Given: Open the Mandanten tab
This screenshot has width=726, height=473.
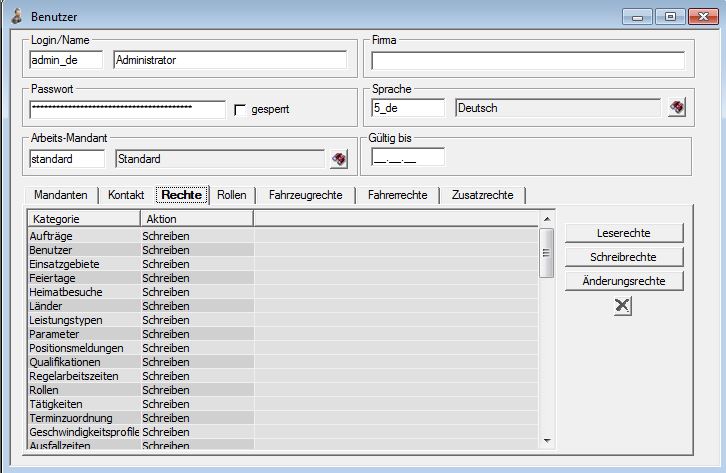Looking at the screenshot, I should tap(61, 195).
